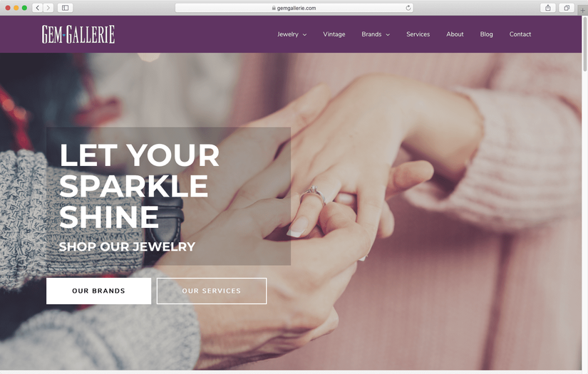
Task: Click the OUR SERVICES outlined button
Action: 212,291
